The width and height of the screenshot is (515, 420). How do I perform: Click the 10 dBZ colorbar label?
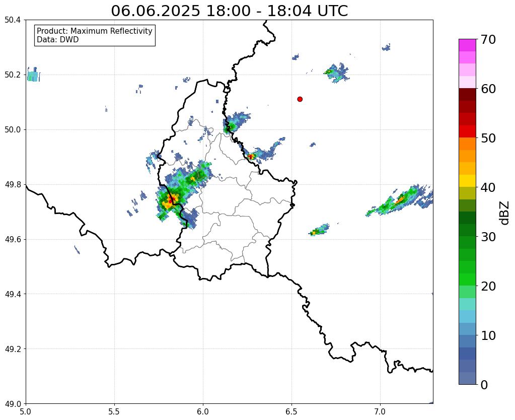coord(488,335)
